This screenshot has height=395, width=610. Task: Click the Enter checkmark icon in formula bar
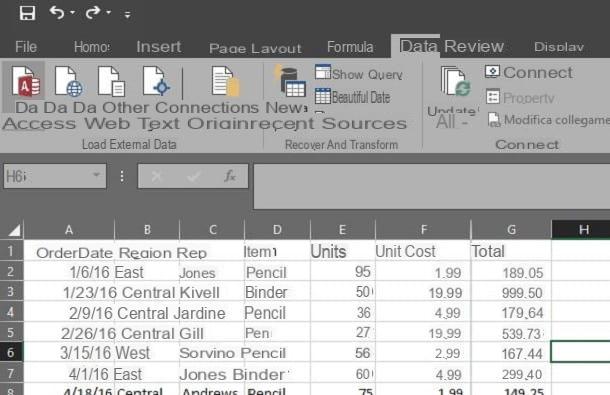click(x=194, y=177)
